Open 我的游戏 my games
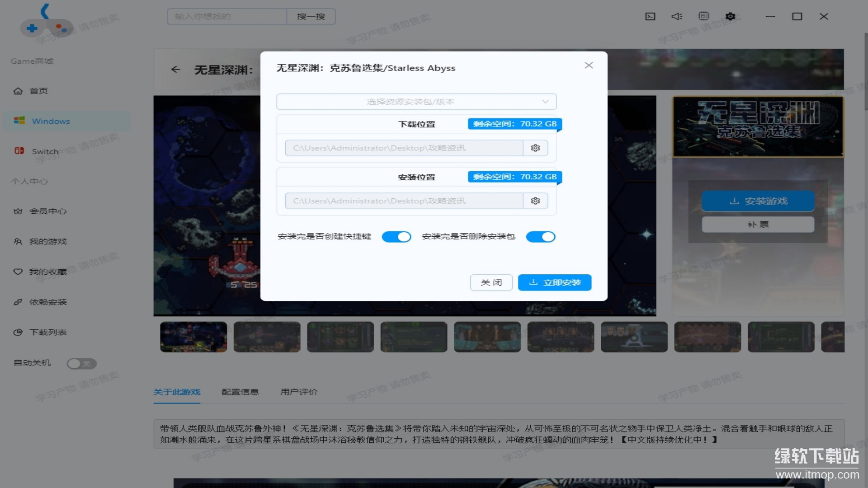This screenshot has height=488, width=868. 40,242
